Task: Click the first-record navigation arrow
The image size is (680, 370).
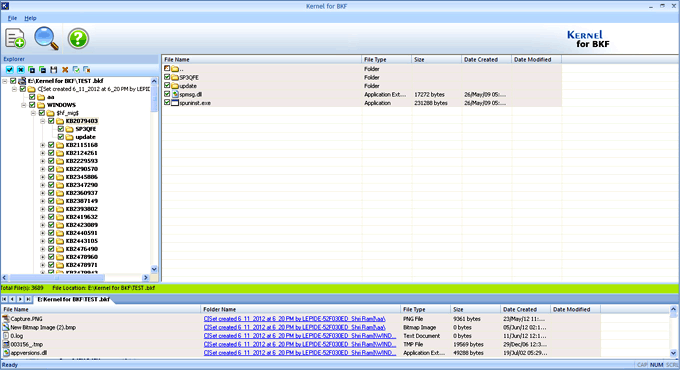Action: pos(4,299)
